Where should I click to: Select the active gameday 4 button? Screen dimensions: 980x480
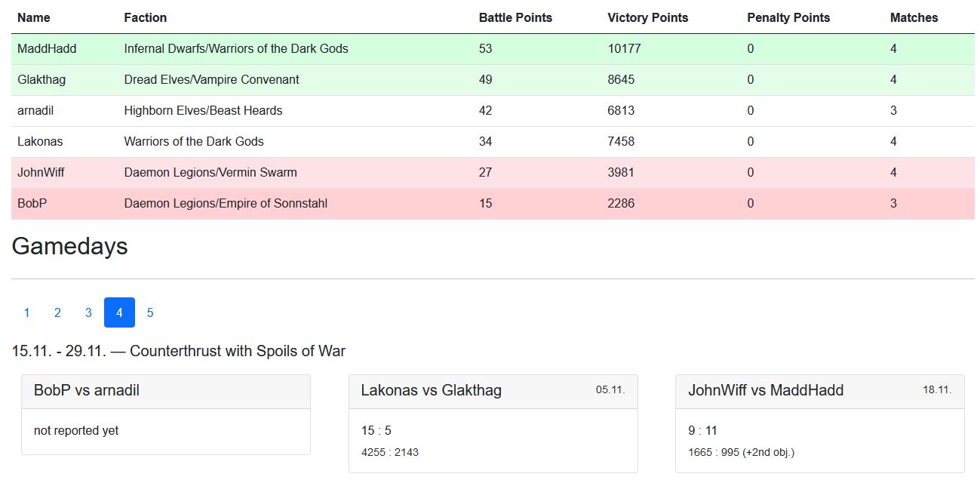click(119, 312)
